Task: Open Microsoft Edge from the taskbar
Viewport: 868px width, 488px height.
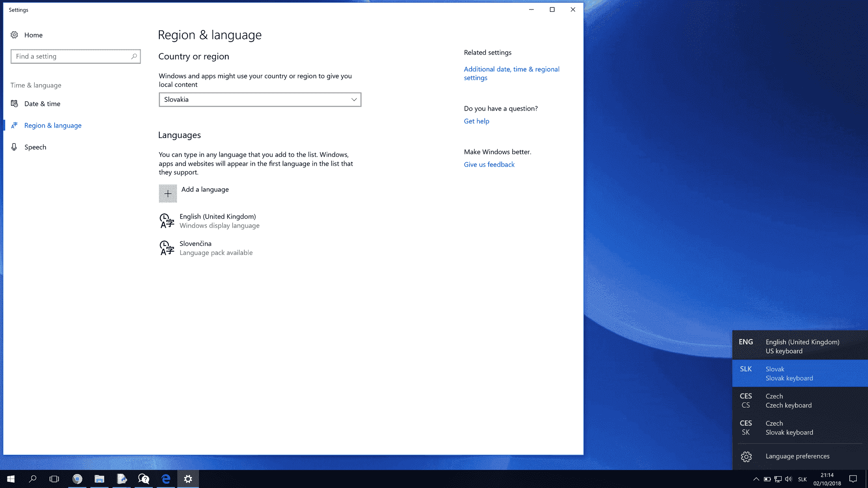Action: [x=166, y=479]
